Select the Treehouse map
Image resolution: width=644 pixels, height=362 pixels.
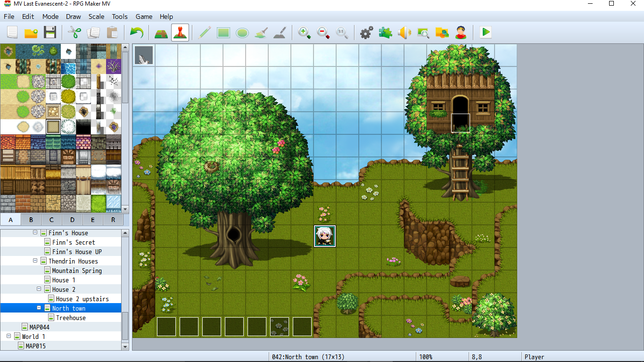[71, 318]
